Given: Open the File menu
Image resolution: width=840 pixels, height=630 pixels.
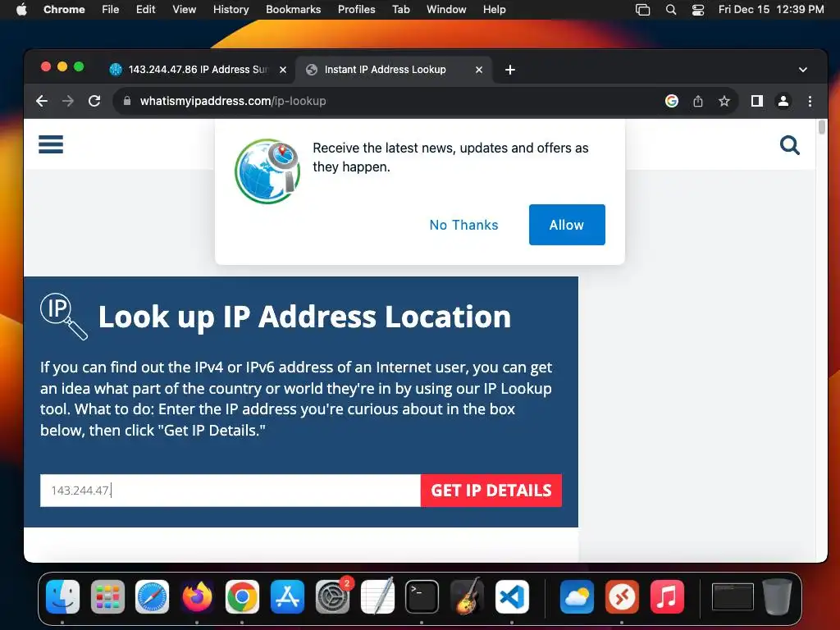Looking at the screenshot, I should 111,9.
